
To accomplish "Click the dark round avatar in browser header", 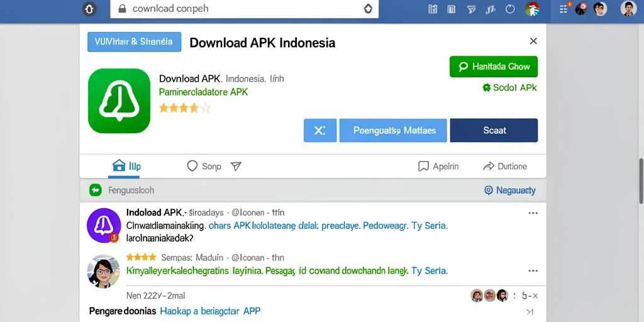I will coord(581,9).
